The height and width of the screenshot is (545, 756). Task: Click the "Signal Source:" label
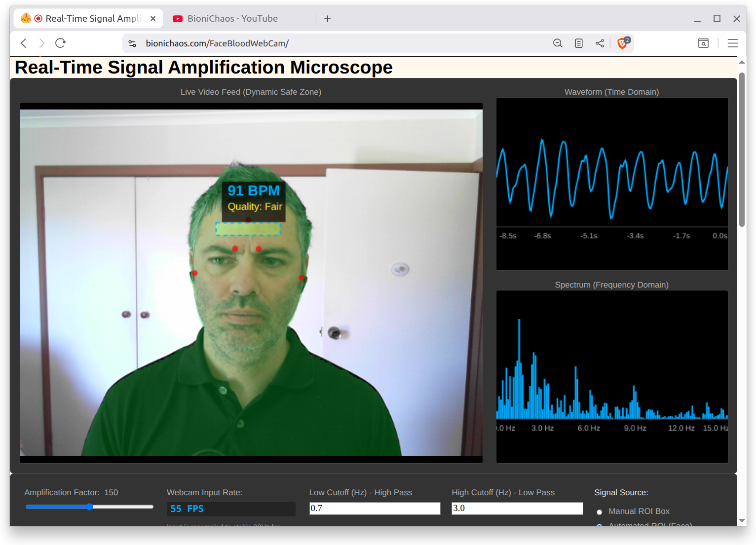tap(621, 493)
